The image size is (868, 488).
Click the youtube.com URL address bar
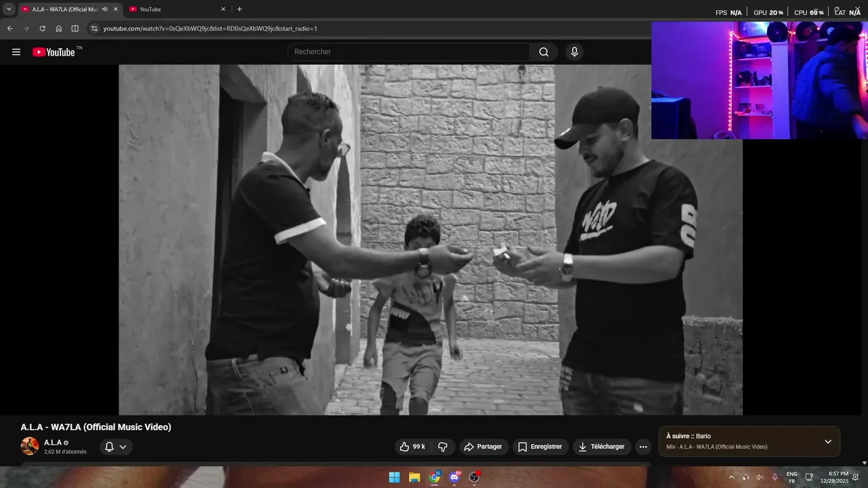coord(210,28)
